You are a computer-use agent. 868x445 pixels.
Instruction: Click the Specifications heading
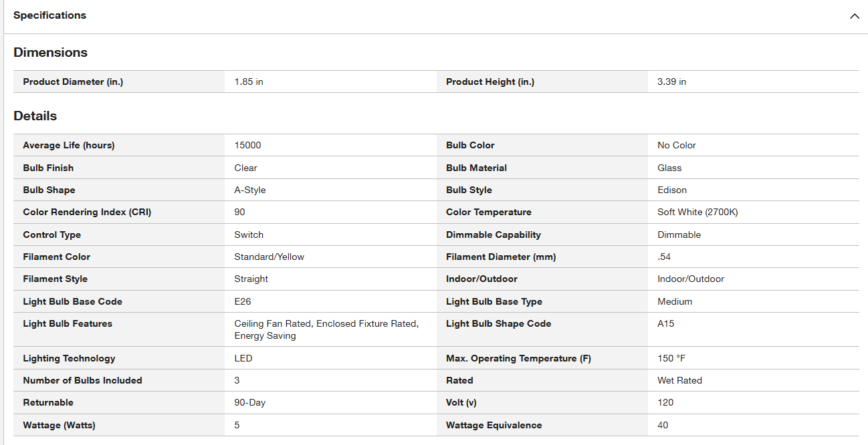point(49,15)
